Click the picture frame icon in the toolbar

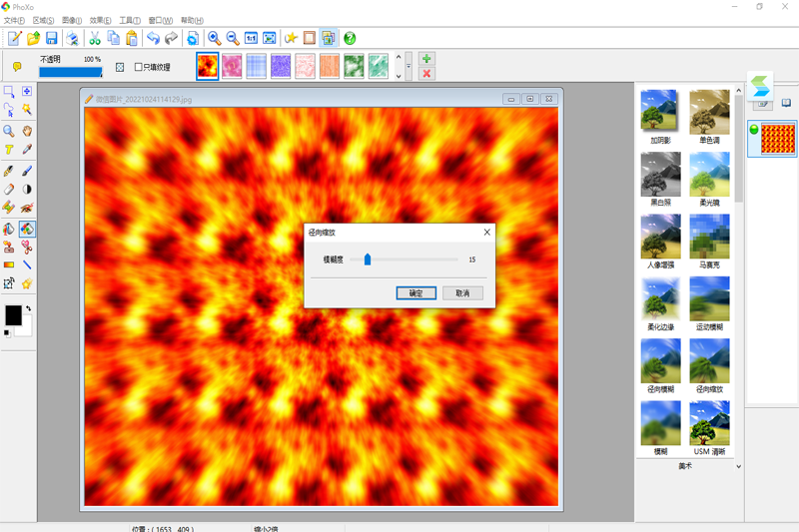pyautogui.click(x=310, y=38)
